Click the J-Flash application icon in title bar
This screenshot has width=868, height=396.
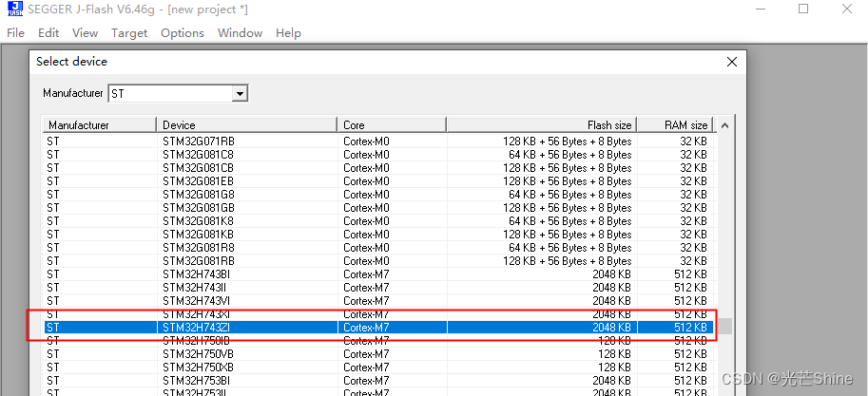15,9
